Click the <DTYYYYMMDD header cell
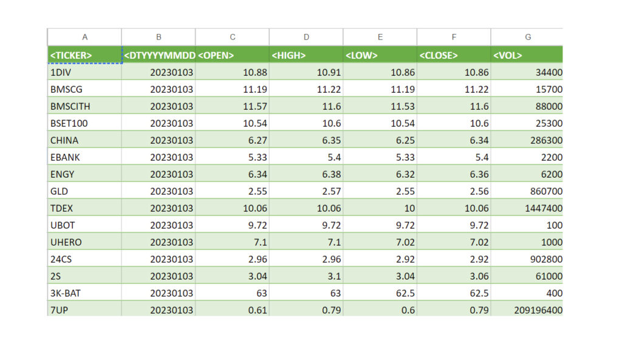 pyautogui.click(x=159, y=55)
